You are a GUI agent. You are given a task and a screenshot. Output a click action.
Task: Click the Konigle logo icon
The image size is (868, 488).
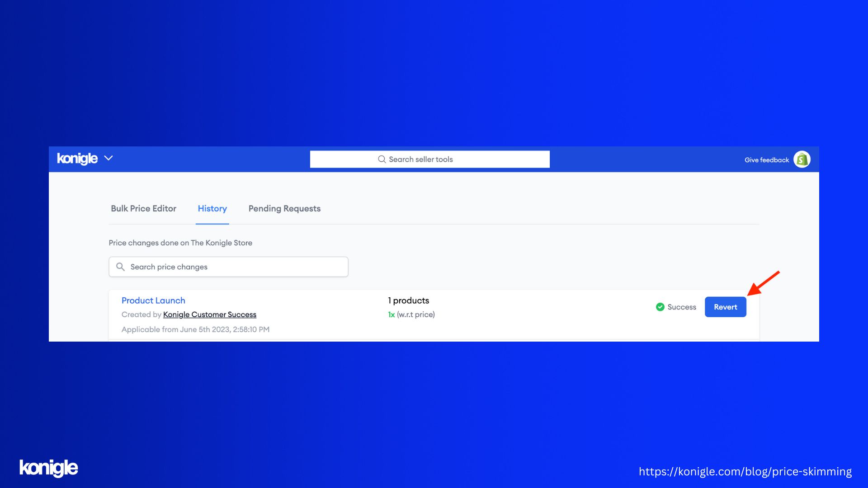[x=78, y=159]
